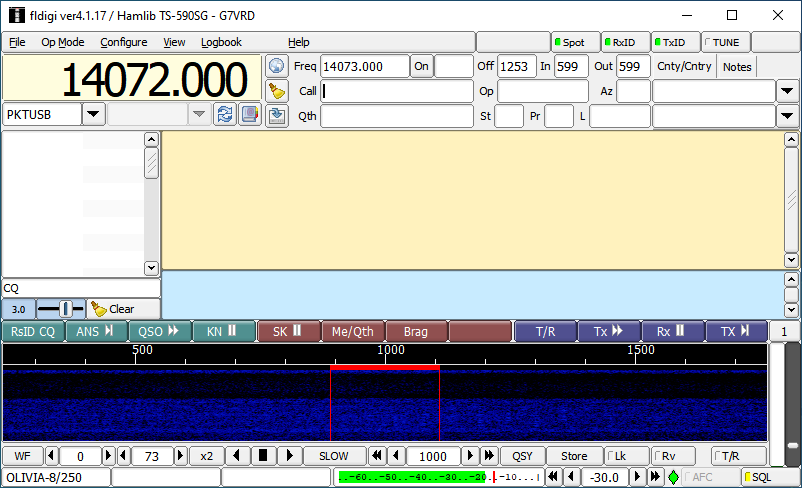This screenshot has height=488, width=802.
Task: Click the broom clear-log icon
Action: pyautogui.click(x=277, y=91)
